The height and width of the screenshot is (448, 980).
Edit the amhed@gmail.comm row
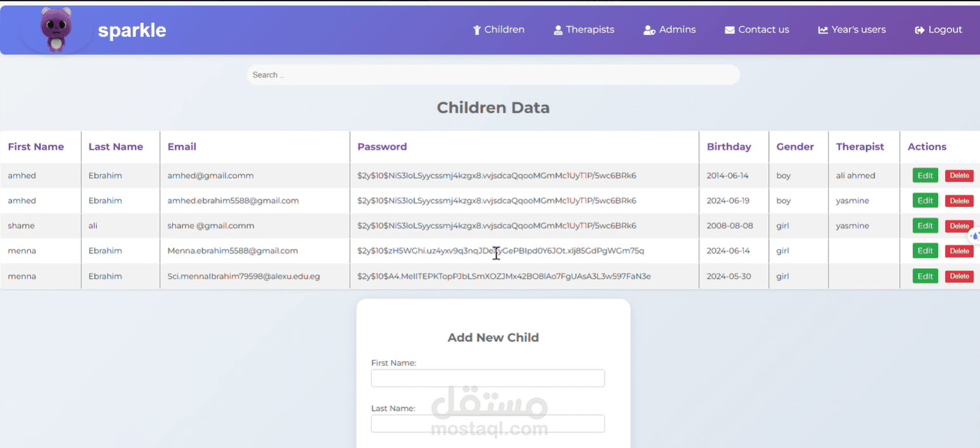(x=925, y=176)
